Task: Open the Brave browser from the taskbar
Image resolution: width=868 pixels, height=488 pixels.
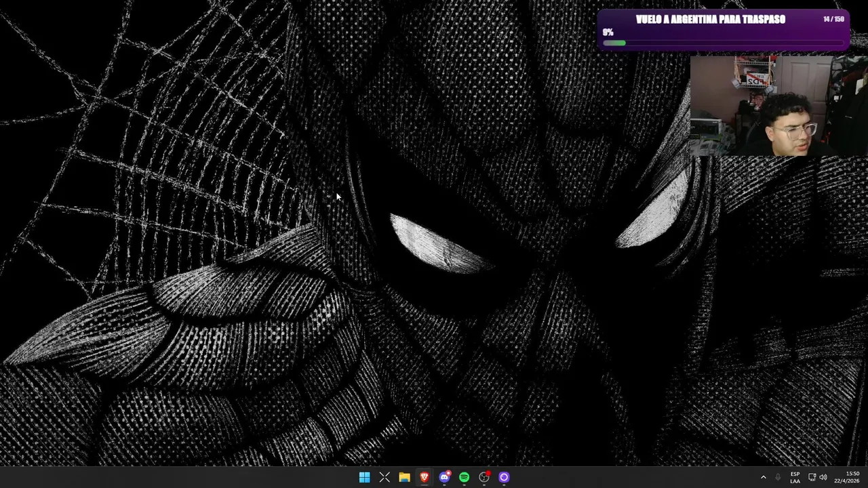Action: 425,477
